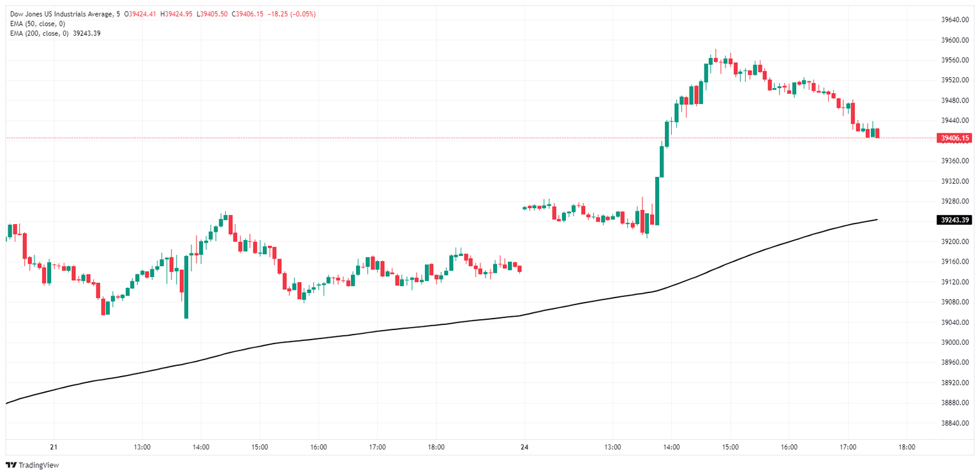This screenshot has height=475, width=980.
Task: Click the last red candle at current price
Action: pos(877,133)
